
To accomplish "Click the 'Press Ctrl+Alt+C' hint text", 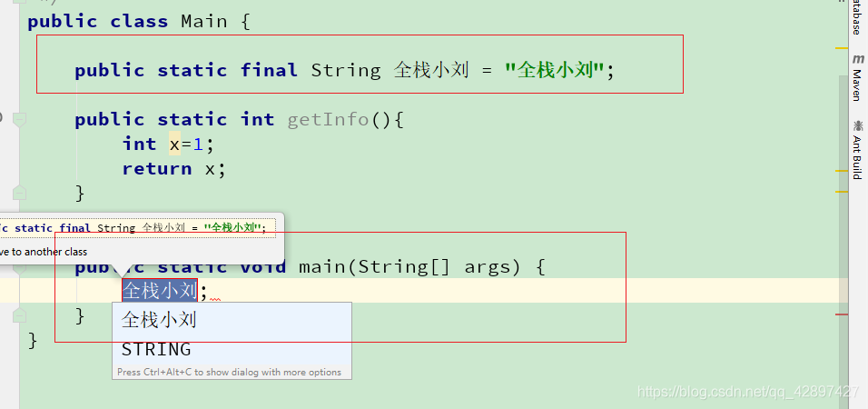I will (x=229, y=373).
